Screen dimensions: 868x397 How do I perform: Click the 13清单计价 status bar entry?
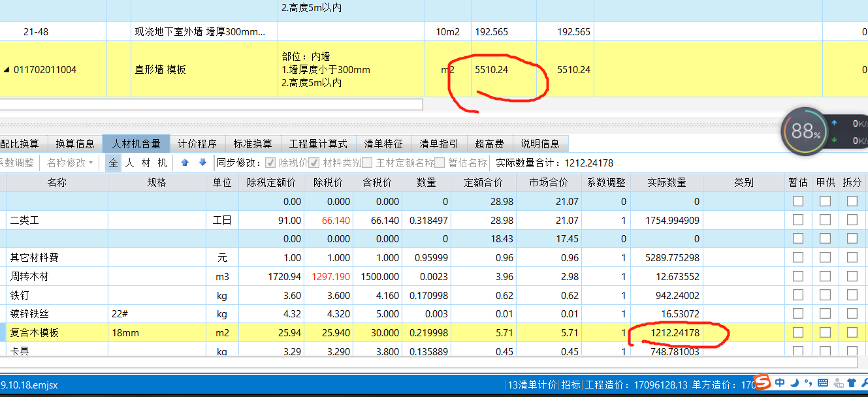coord(532,385)
